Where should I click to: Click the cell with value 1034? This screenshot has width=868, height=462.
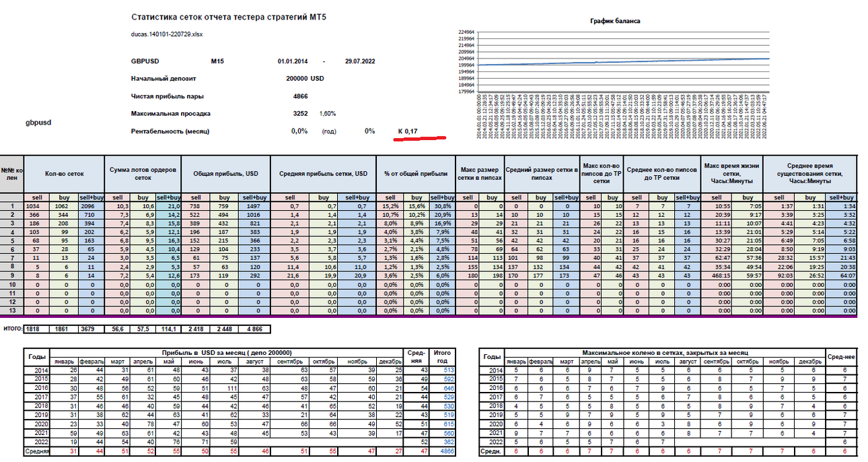coord(37,205)
